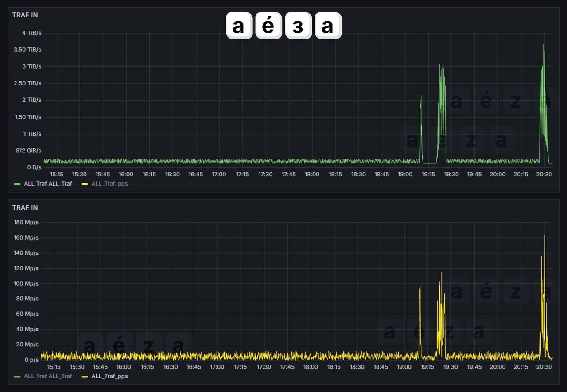Image resolution: width=567 pixels, height=392 pixels.
Task: Toggle 'ALL Traf ALL_Traf' series in top legend
Action: (48, 183)
